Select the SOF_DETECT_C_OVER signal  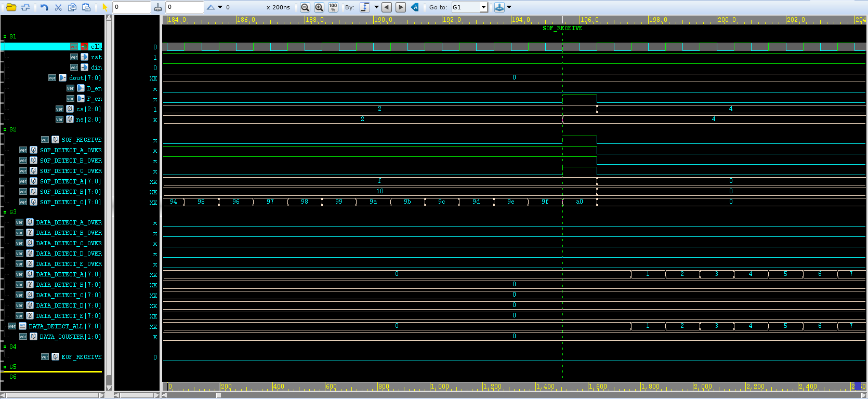pos(71,171)
